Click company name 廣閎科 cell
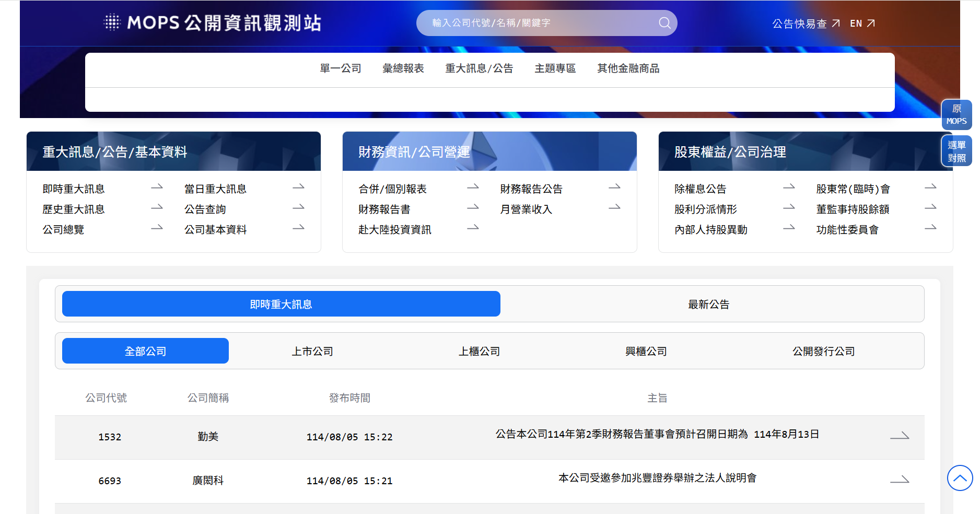The width and height of the screenshot is (980, 514). coord(208,480)
